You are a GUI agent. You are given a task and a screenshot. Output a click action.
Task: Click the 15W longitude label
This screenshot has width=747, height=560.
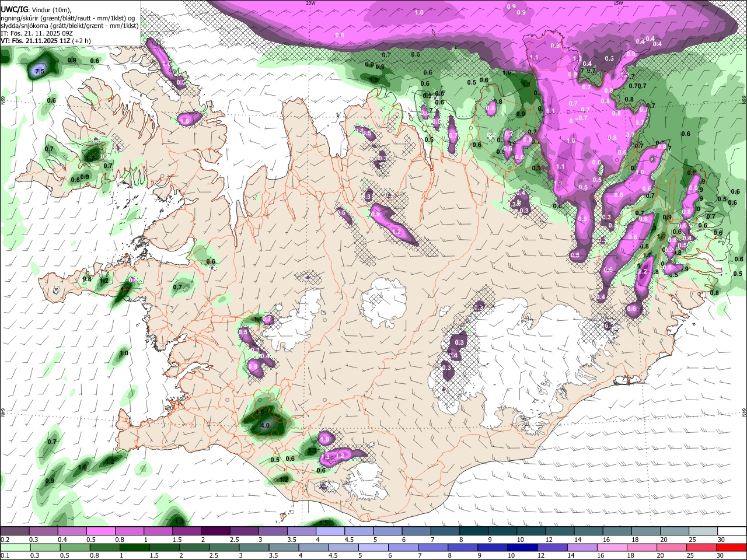619,3
